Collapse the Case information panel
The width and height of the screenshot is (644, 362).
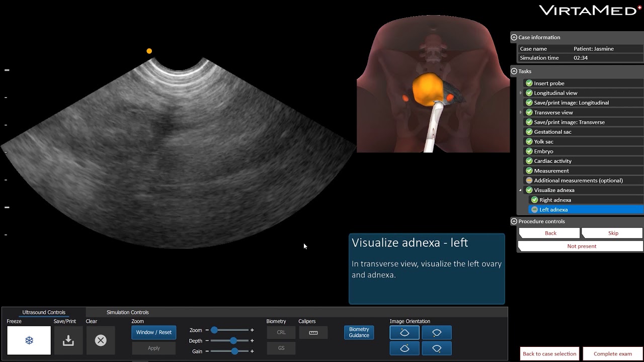(x=514, y=37)
